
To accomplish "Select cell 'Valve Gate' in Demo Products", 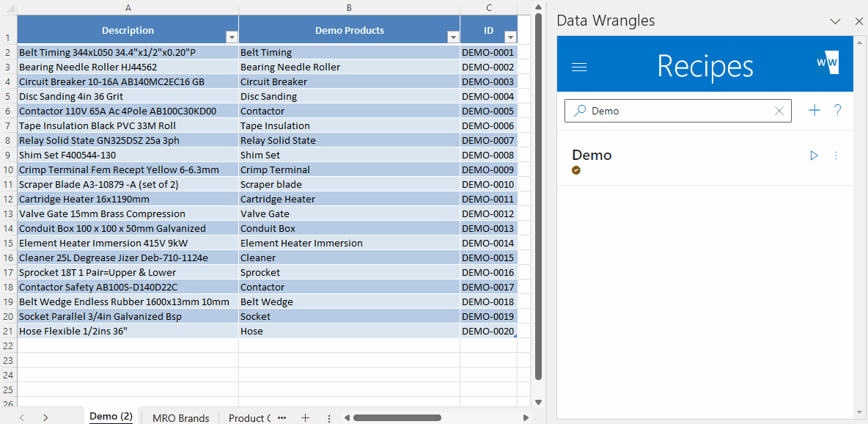I will tap(349, 214).
